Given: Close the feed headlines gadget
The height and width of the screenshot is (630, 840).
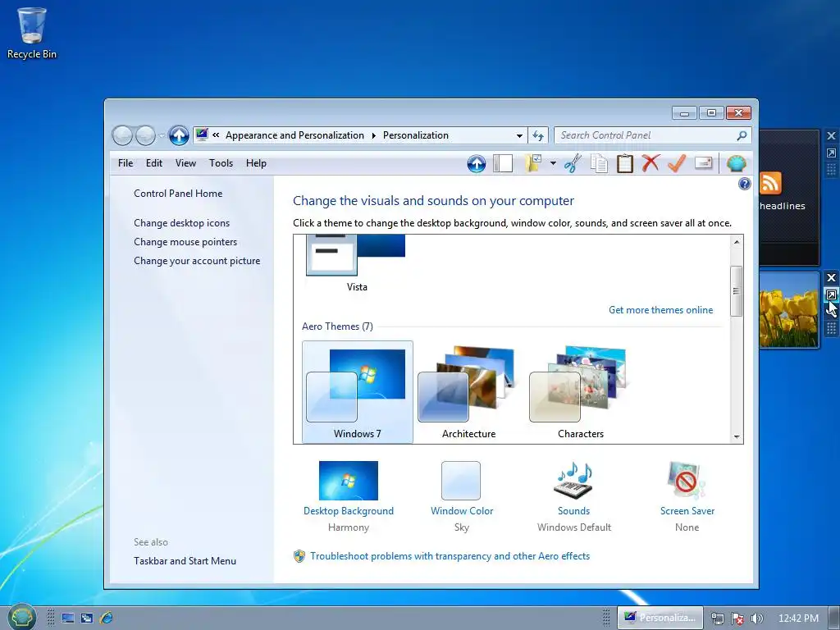Looking at the screenshot, I should tap(831, 136).
